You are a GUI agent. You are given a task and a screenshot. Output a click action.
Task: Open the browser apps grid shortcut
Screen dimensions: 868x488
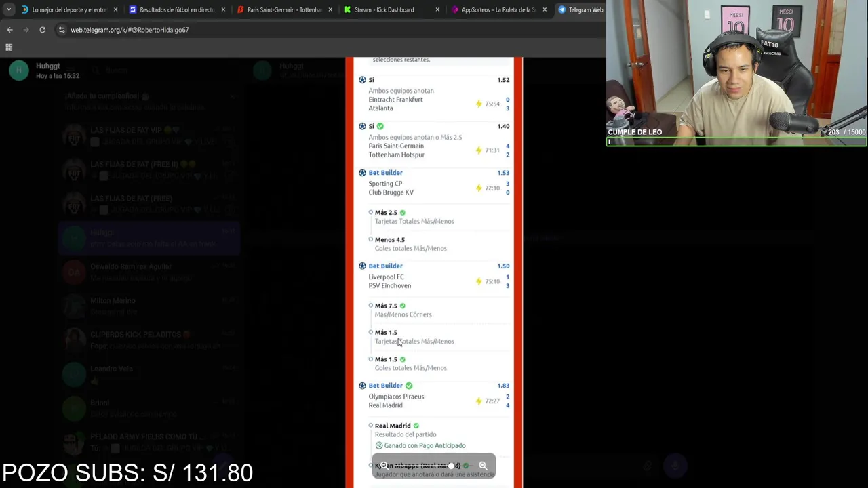[x=9, y=47]
